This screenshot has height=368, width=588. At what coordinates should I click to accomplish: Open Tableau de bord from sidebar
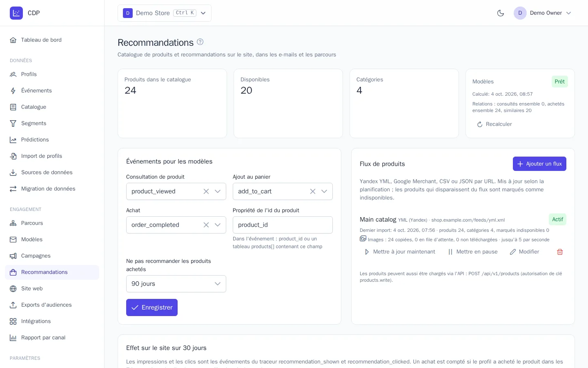(52, 40)
